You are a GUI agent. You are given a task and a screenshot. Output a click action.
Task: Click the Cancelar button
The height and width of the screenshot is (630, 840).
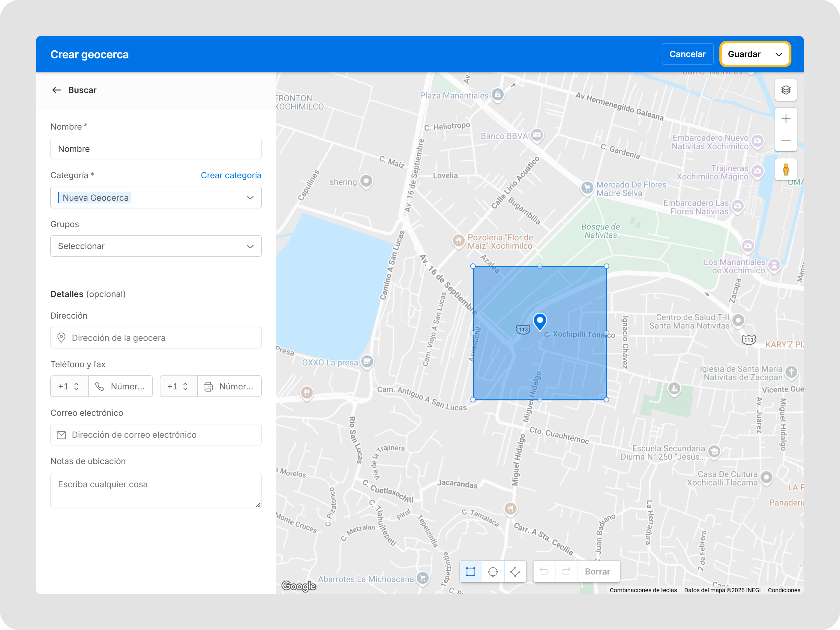687,54
